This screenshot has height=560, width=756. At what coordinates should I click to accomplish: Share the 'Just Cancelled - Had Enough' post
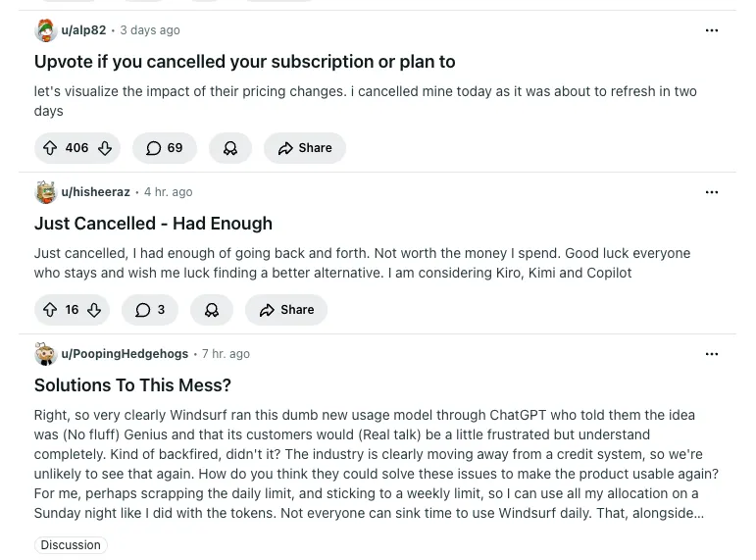(x=286, y=310)
